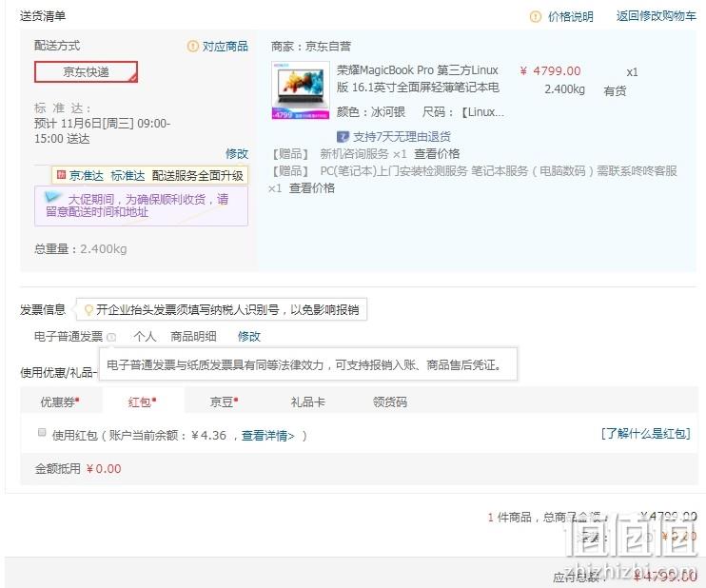The height and width of the screenshot is (588, 706).
Task: Click 查看价格 for PC上门安装检测服务 gift
Action: (x=311, y=187)
